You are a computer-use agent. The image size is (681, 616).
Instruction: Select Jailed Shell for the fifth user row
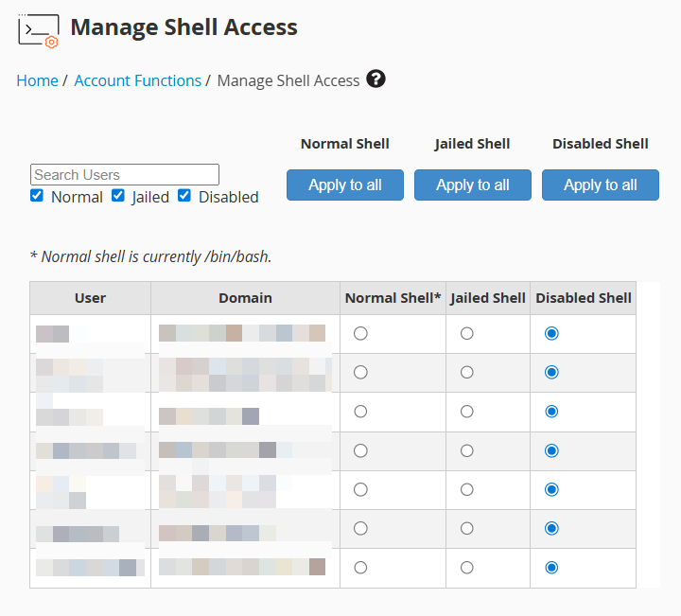coord(467,489)
